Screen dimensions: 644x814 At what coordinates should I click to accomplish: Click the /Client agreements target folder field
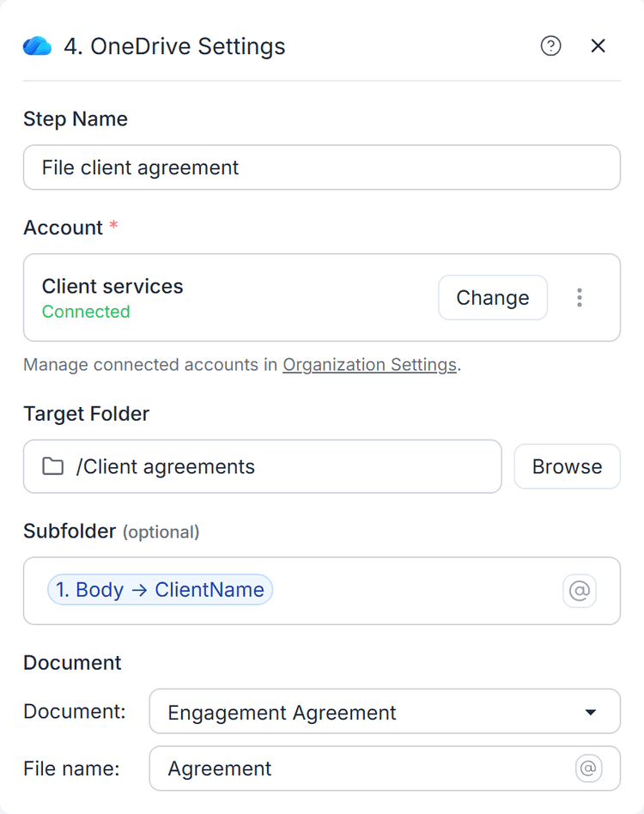pos(263,466)
